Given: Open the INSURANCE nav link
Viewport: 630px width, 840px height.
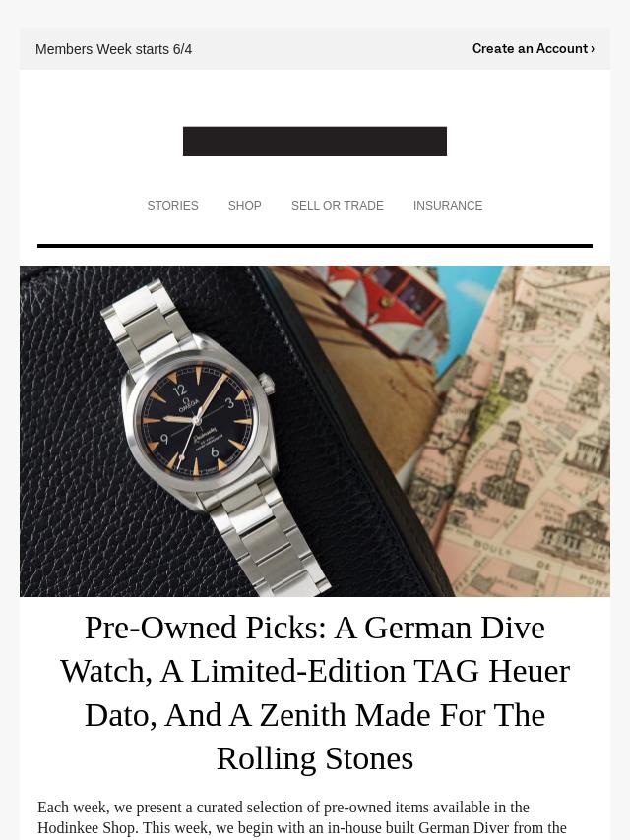Looking at the screenshot, I should [x=448, y=206].
